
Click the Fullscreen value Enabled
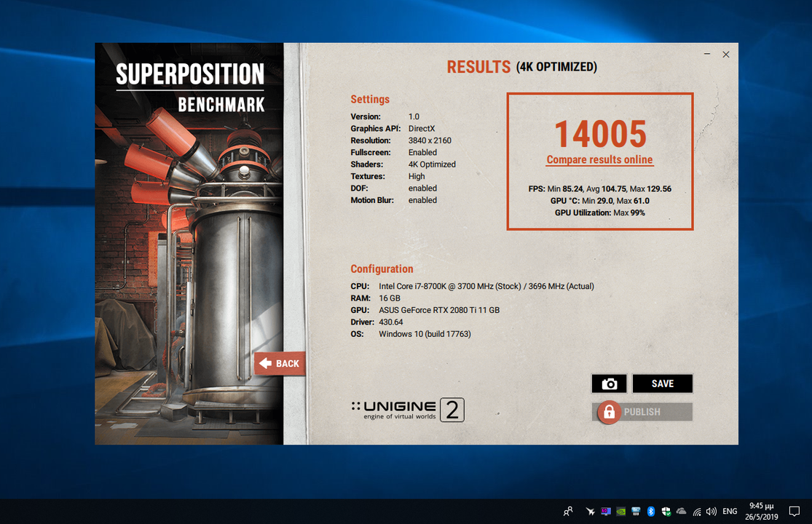click(422, 152)
